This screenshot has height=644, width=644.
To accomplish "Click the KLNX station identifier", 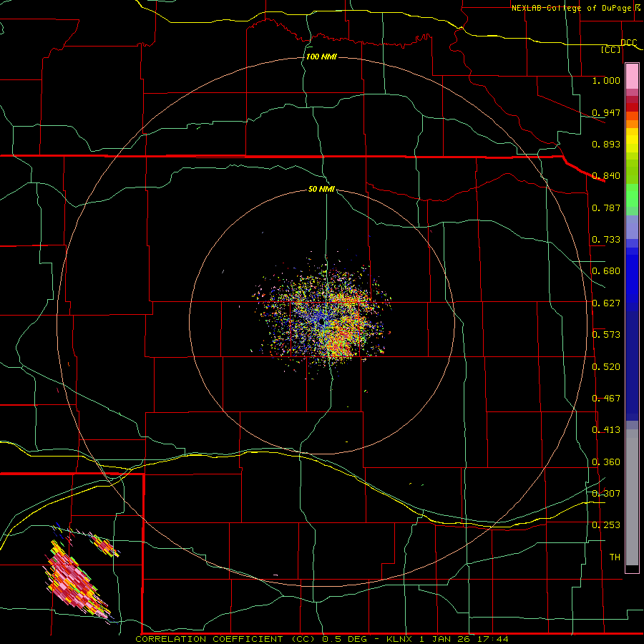I will (x=399, y=639).
